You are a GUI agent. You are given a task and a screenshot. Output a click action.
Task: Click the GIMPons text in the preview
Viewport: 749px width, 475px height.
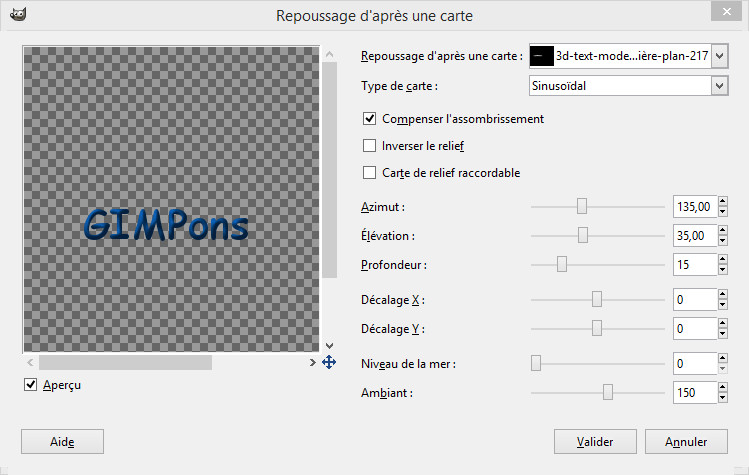point(166,225)
